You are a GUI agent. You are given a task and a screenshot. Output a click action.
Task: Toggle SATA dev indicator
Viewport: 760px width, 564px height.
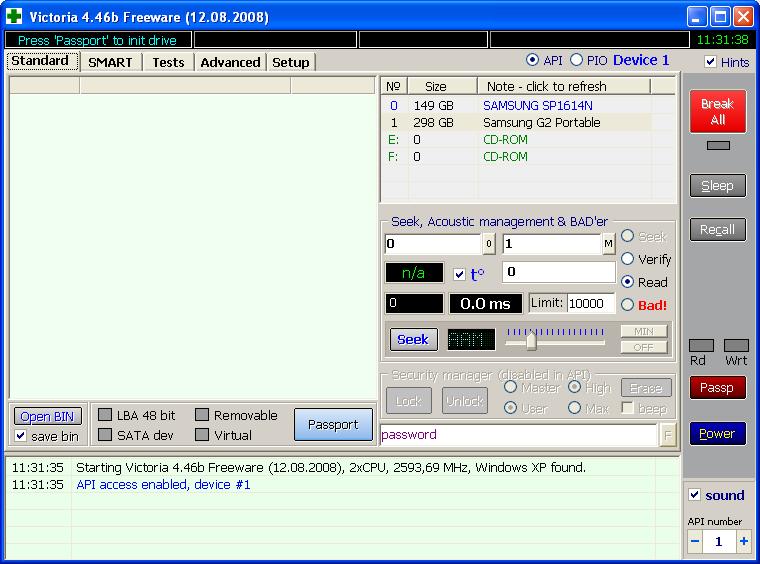[105, 435]
